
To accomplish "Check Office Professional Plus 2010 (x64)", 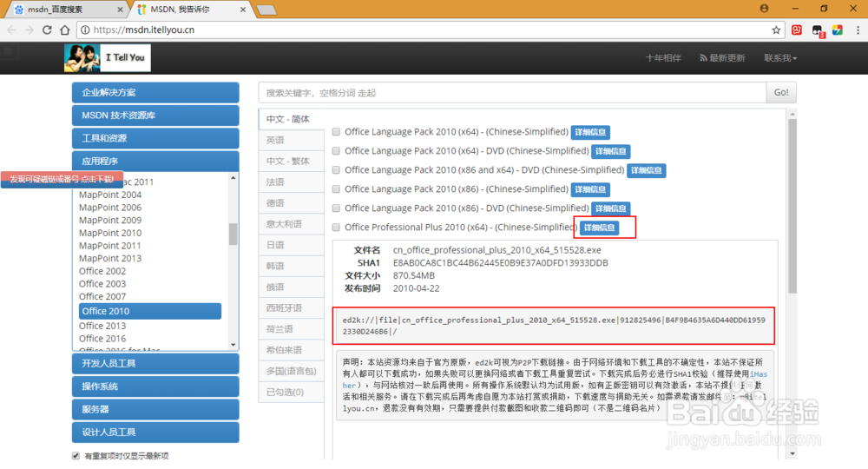I will (x=336, y=227).
